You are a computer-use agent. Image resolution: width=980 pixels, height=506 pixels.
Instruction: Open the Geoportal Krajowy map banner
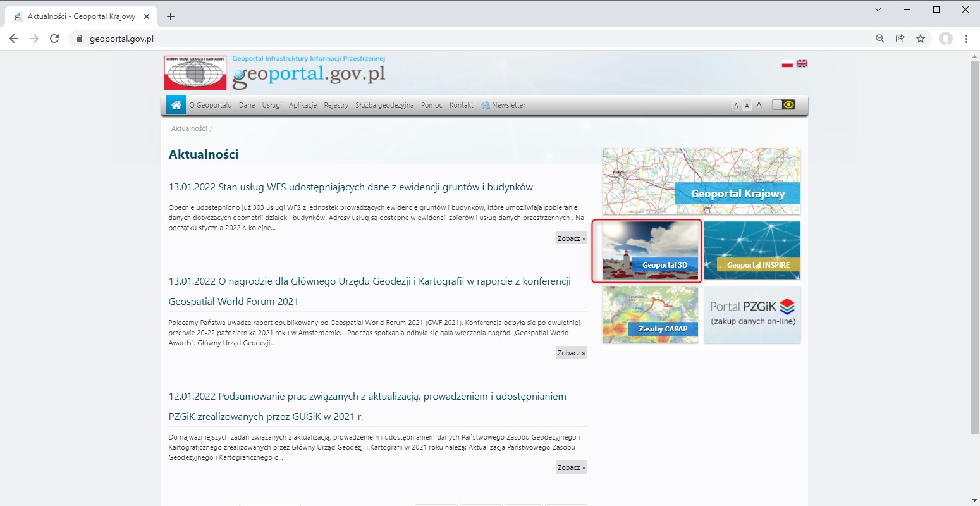[701, 182]
